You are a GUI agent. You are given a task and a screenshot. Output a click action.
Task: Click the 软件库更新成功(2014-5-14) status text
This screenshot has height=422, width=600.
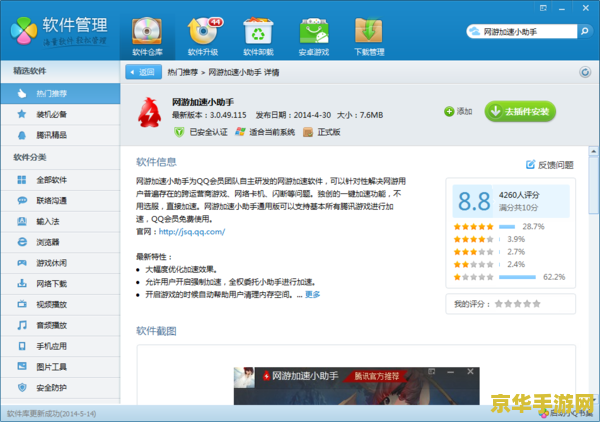52,414
